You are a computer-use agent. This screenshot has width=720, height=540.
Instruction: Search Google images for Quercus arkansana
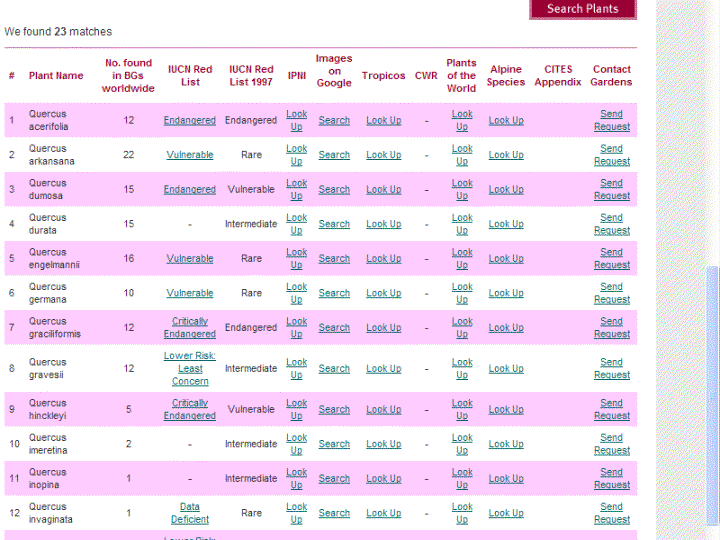334,155
